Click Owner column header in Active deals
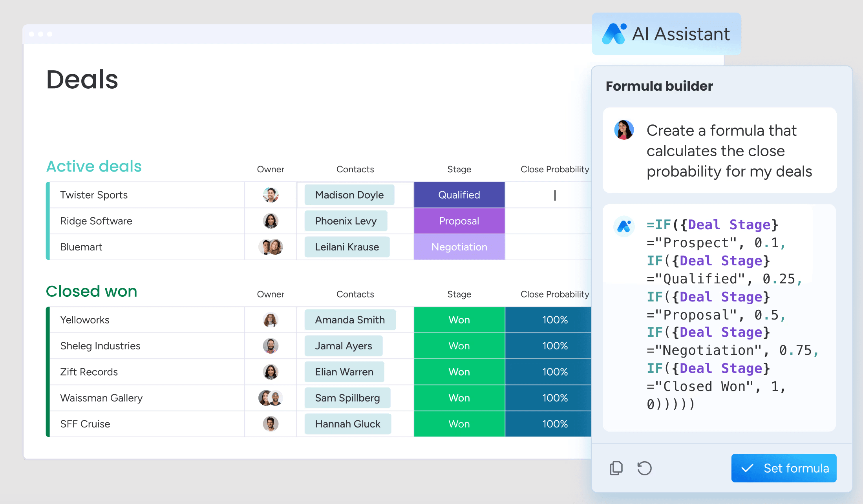 pos(271,169)
